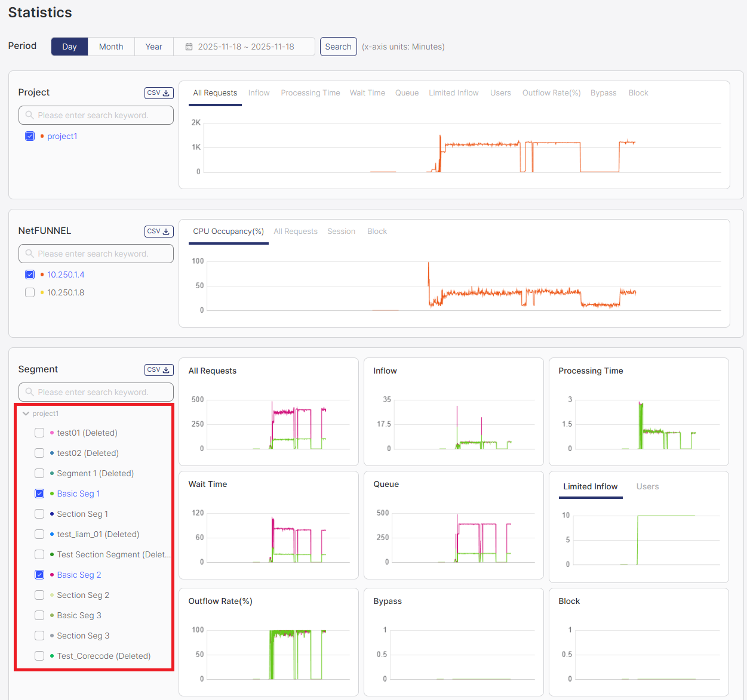This screenshot has width=747, height=700.
Task: Click magnifier icon in Project search box
Action: coord(29,115)
